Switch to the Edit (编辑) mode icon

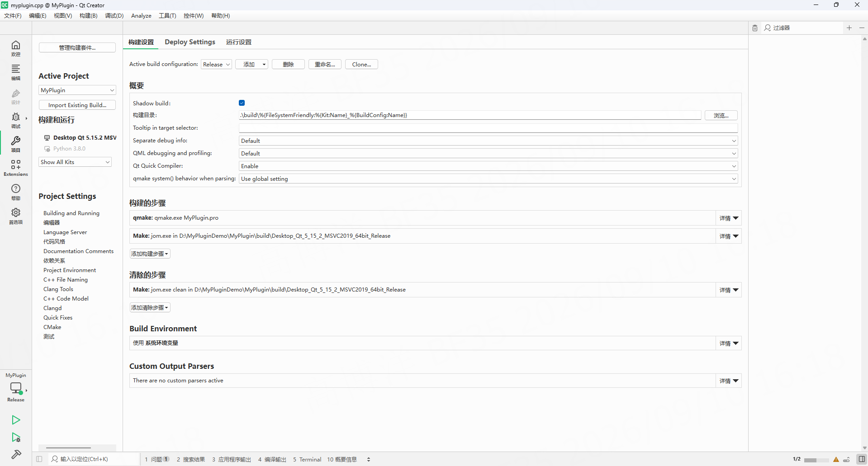pyautogui.click(x=16, y=72)
